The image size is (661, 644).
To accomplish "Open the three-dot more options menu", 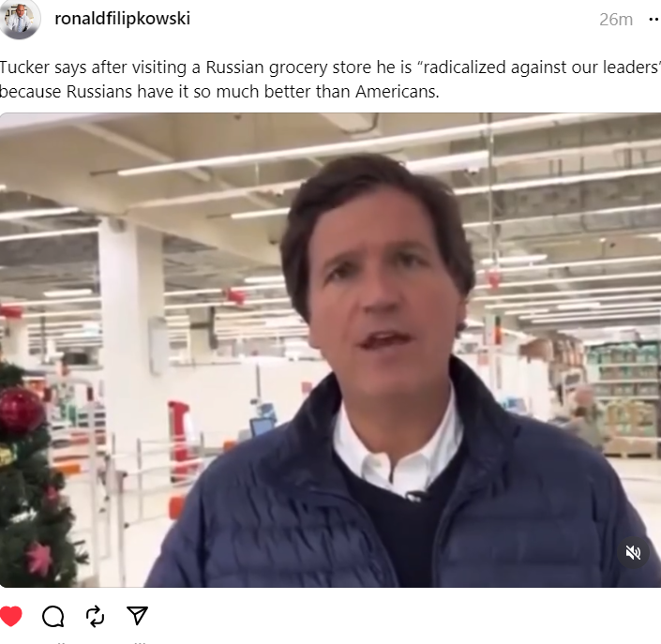I will pos(654,19).
